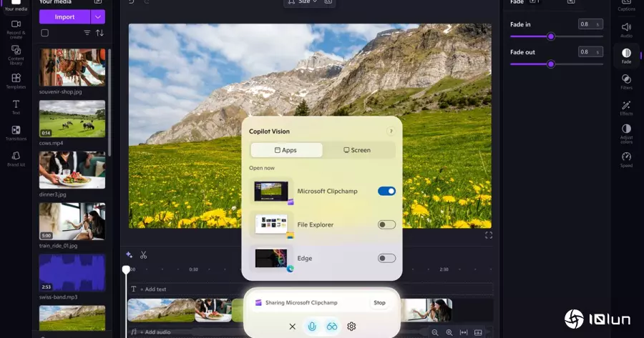The height and width of the screenshot is (338, 644).
Task: Select the train_ride_01.jpg thumbnail
Action: [x=72, y=221]
